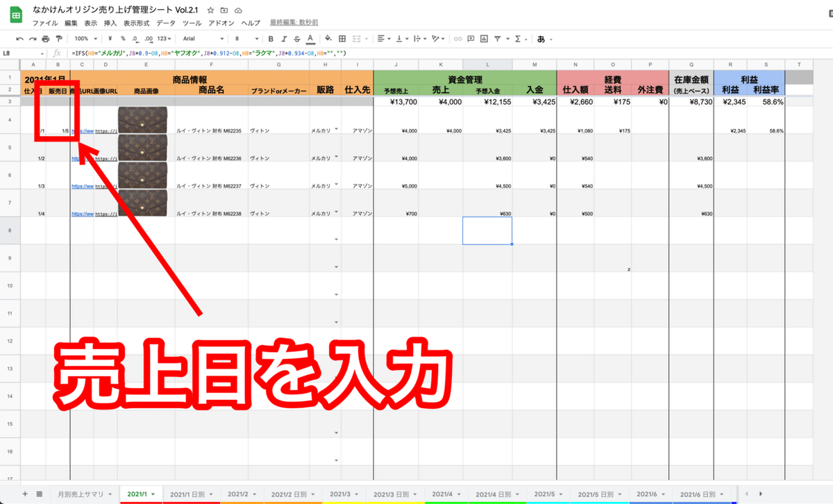Click the filter icon
This screenshot has height=504, width=833.
[x=498, y=39]
